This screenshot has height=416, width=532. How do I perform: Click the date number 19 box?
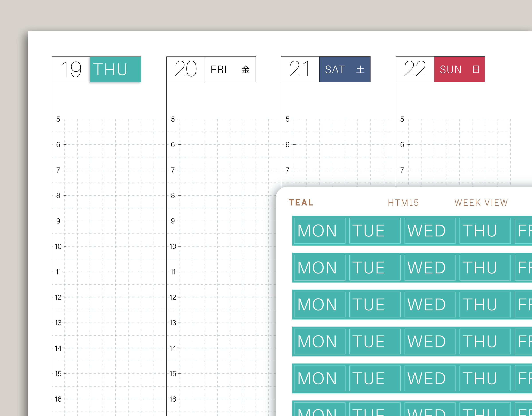click(x=71, y=70)
